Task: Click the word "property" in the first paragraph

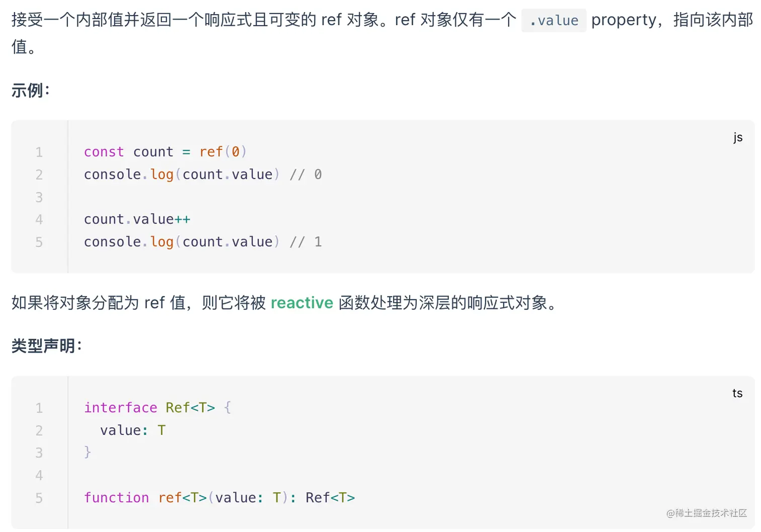Action: click(624, 20)
